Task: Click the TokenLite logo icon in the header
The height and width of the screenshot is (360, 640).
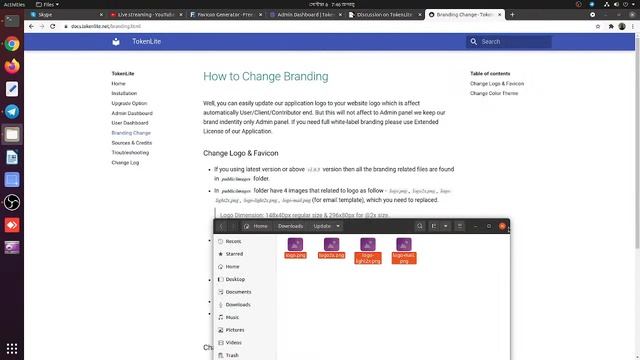Action: [116, 41]
